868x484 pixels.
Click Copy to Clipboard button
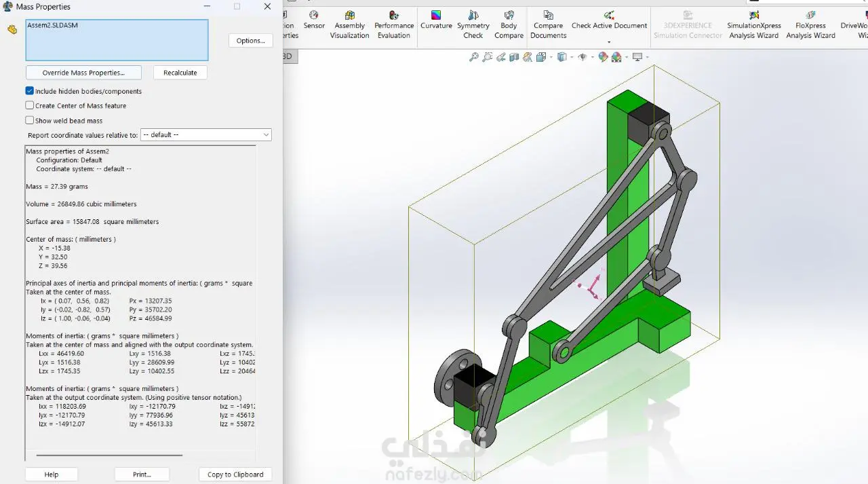235,474
